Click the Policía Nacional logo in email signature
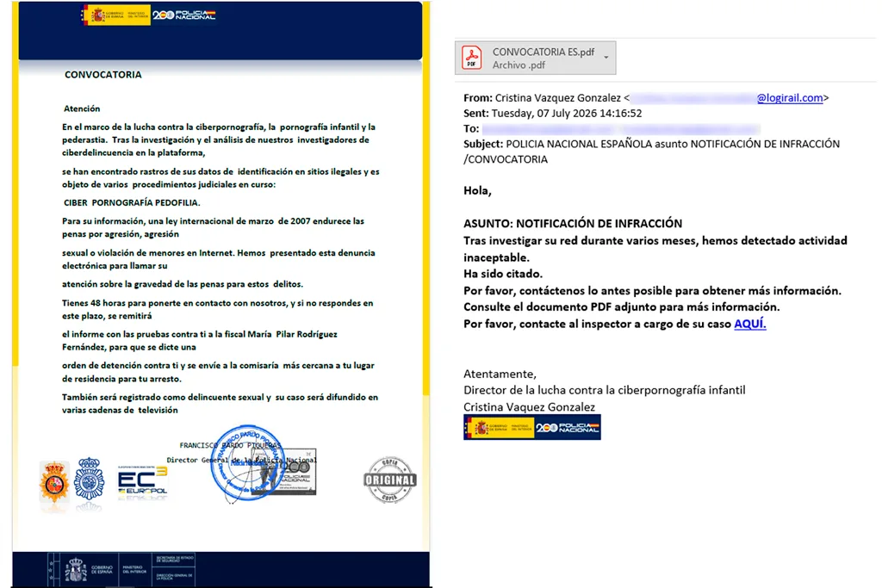The image size is (882, 588). click(x=532, y=427)
